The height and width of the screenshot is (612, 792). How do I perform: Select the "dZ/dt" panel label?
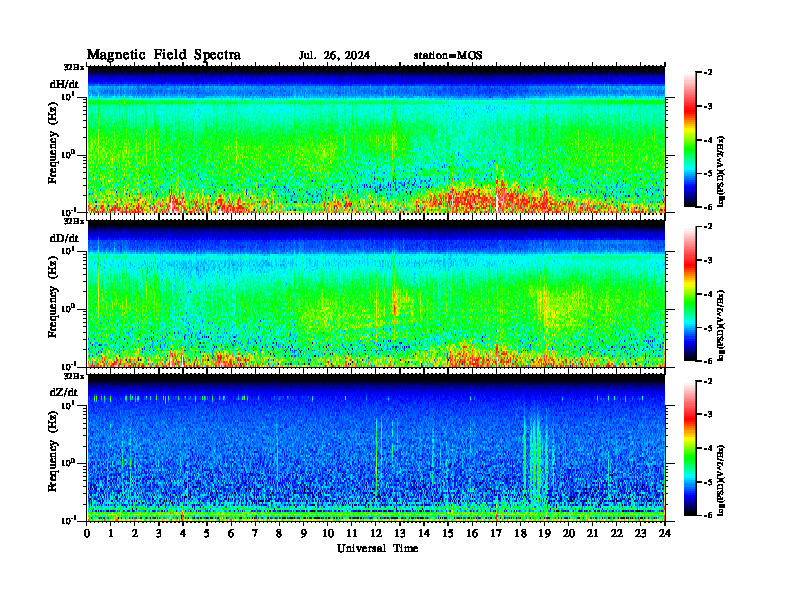[64, 392]
